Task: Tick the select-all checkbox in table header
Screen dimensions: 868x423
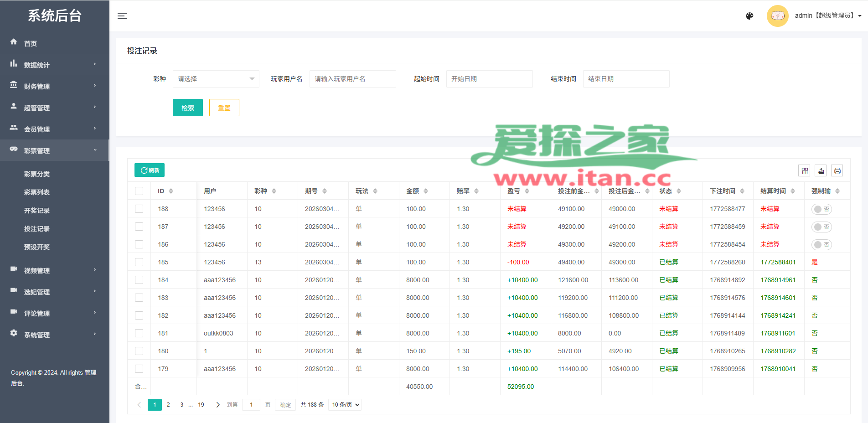Action: (x=139, y=191)
